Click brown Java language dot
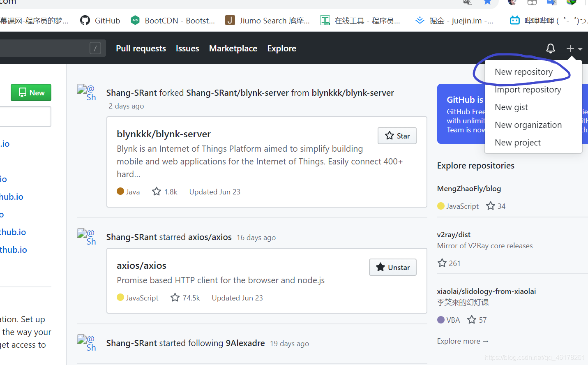The width and height of the screenshot is (588, 365). coord(120,191)
